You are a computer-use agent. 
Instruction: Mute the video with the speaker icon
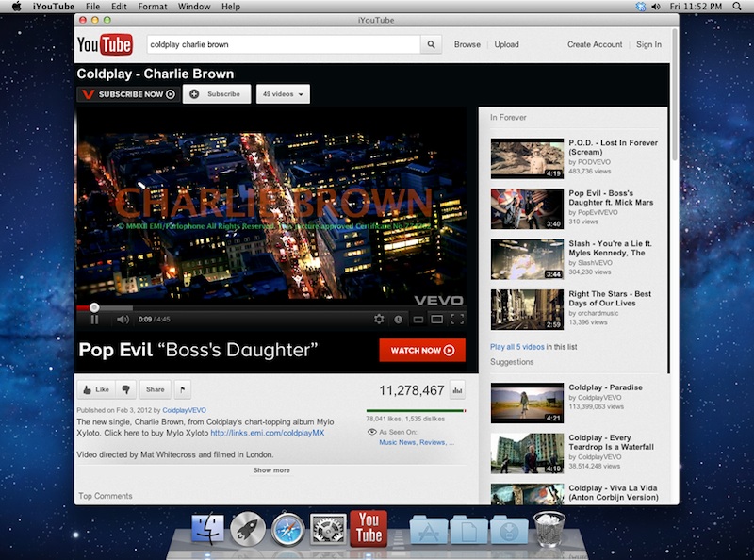point(123,320)
